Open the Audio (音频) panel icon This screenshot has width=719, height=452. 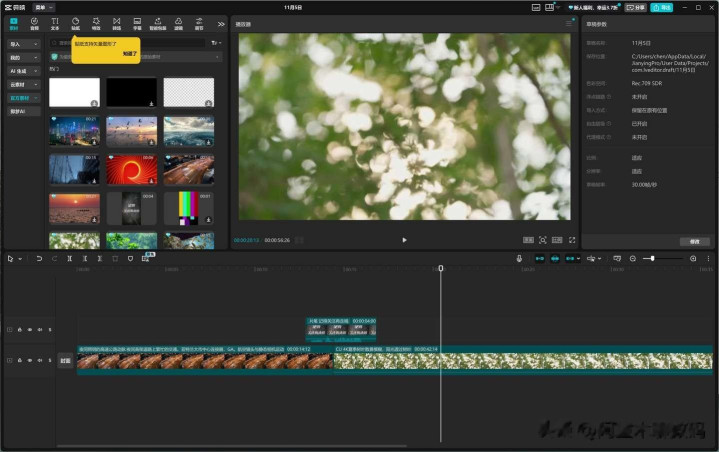[34, 23]
